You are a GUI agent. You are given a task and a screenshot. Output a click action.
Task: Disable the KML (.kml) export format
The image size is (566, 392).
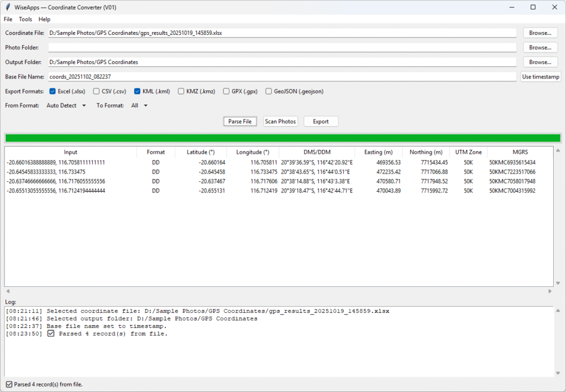pyautogui.click(x=137, y=91)
